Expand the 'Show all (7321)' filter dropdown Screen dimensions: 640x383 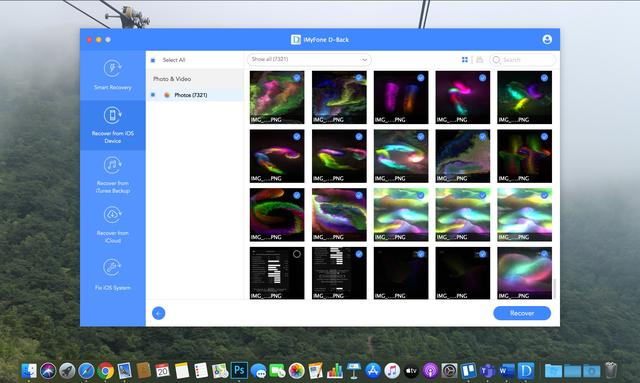coord(309,60)
